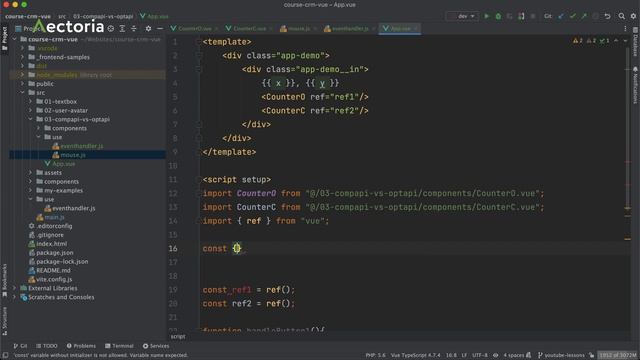
Task: Click the script breadcrumb below editor
Action: (178, 336)
